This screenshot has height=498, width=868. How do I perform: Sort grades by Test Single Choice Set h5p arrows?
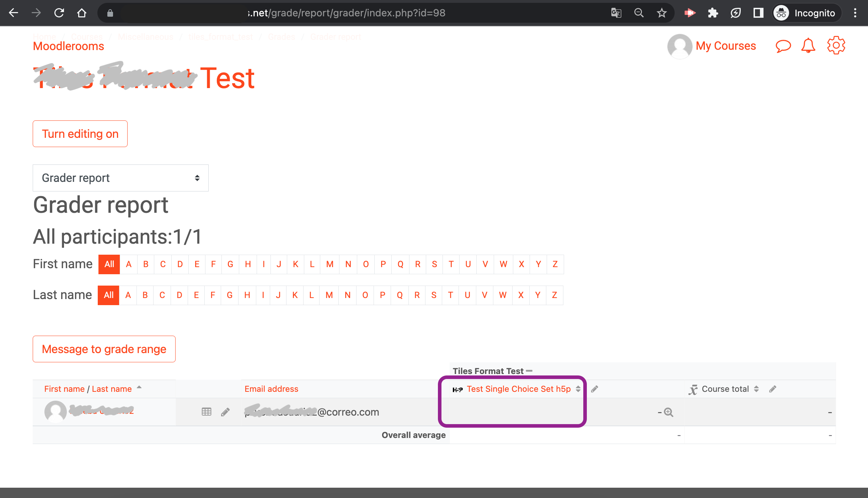[x=578, y=389]
